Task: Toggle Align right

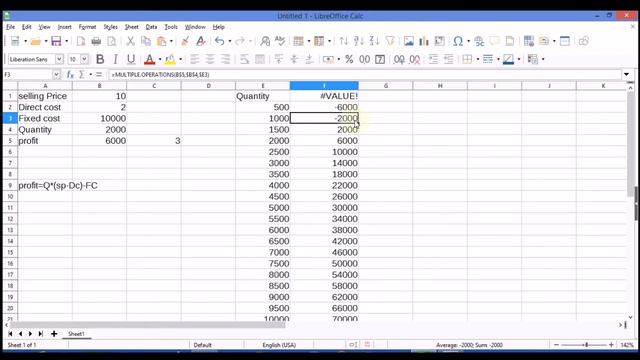Action: [x=225, y=59]
